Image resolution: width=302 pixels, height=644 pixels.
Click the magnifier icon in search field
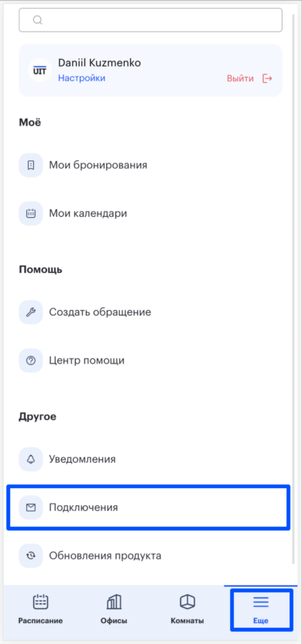(38, 20)
